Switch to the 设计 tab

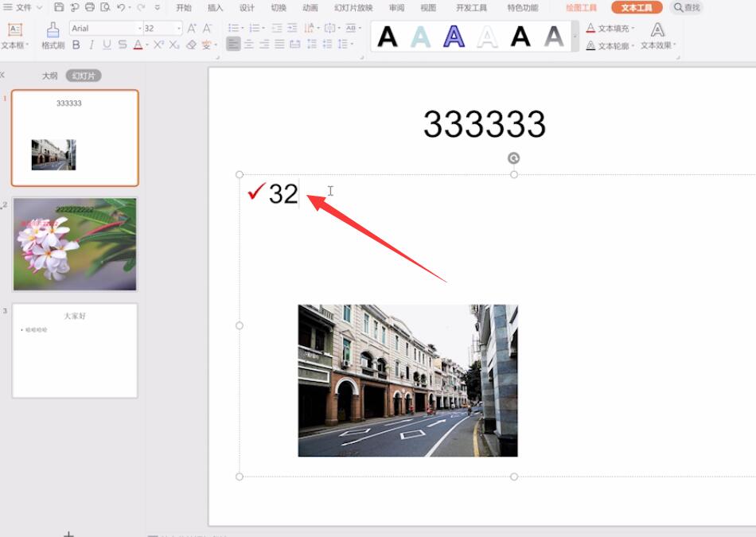coord(247,8)
